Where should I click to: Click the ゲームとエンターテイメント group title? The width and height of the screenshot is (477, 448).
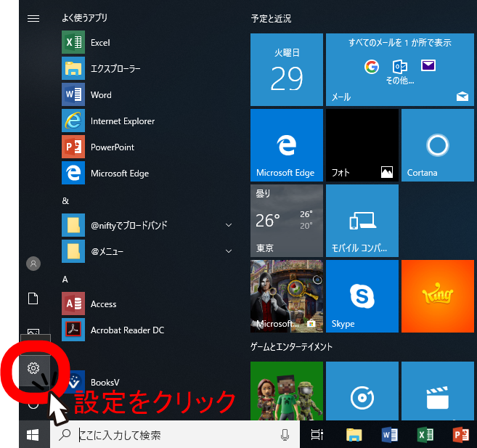[x=291, y=346]
